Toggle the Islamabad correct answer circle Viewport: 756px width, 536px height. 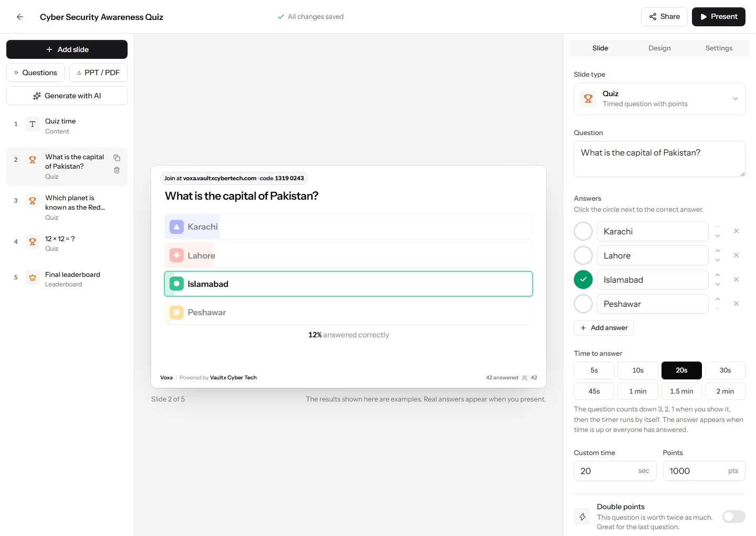click(583, 280)
